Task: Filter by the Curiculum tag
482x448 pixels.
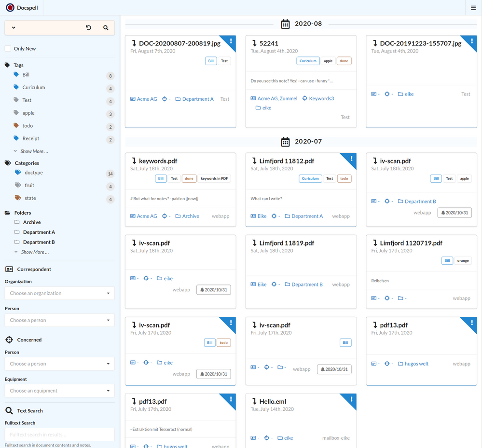Action: click(33, 88)
